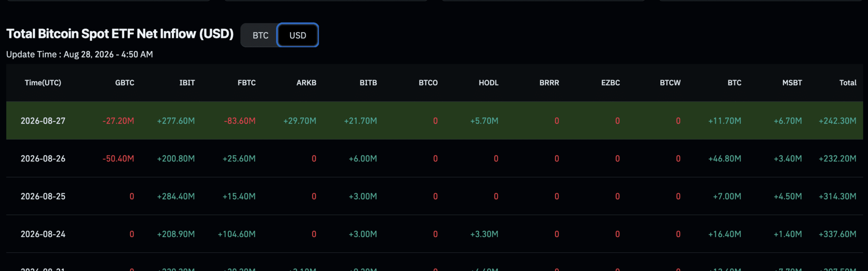868x271 pixels.
Task: Switch the inflow view to BTC
Action: pos(260,35)
